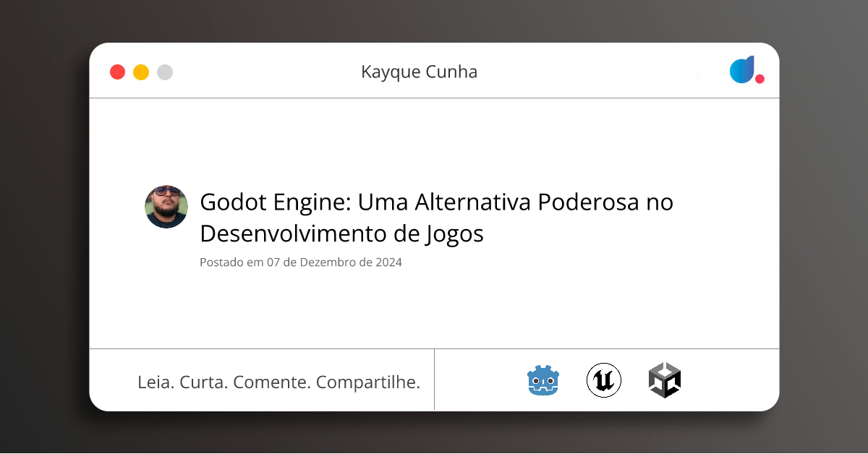This screenshot has height=454, width=868.
Task: Click the Unity cube emblem
Action: pyautogui.click(x=665, y=380)
